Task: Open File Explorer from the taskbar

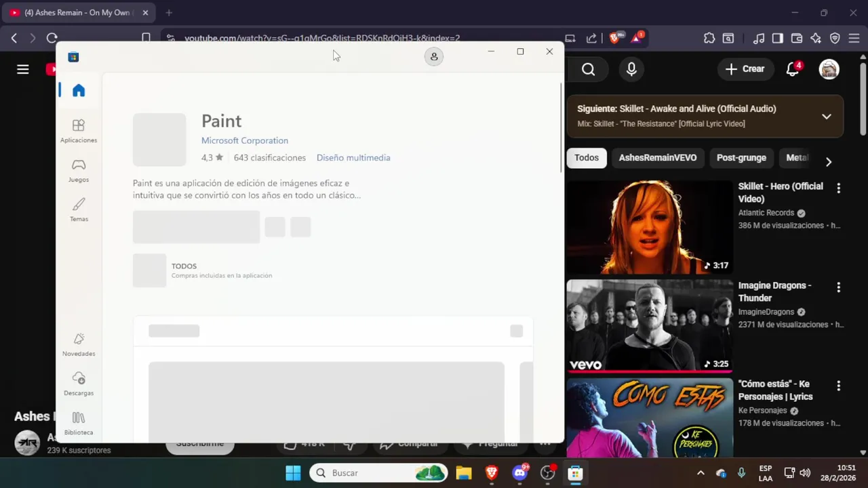Action: point(464,473)
